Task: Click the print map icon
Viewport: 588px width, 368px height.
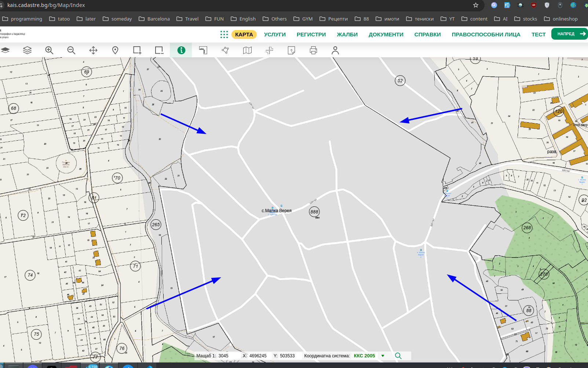Action: pos(313,50)
